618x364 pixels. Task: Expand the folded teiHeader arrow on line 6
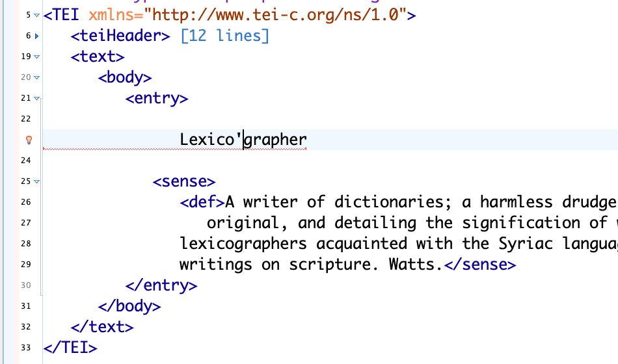[37, 36]
